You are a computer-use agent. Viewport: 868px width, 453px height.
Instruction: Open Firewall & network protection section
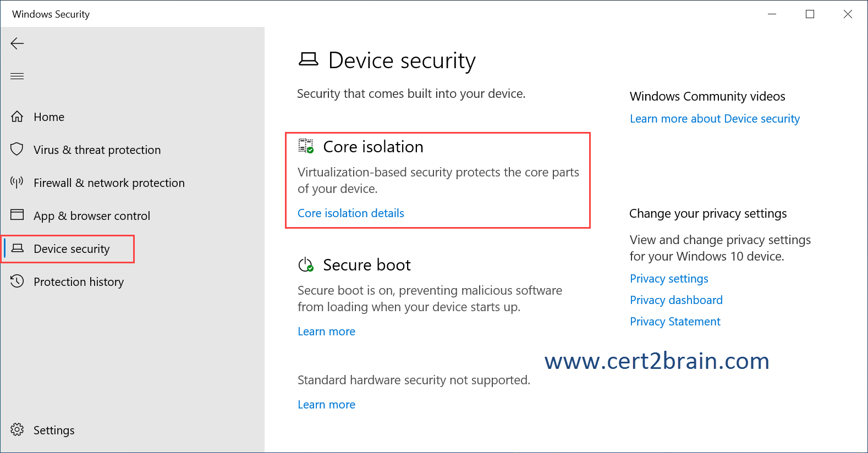coord(109,183)
